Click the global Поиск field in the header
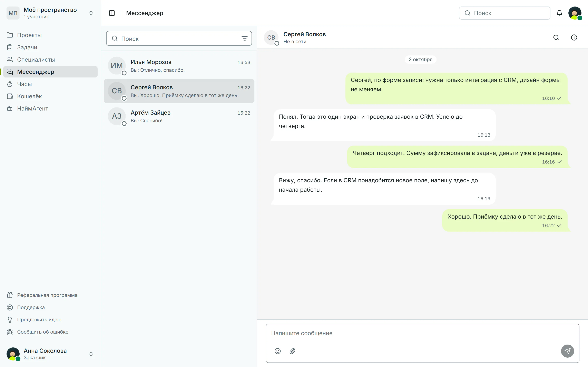The height and width of the screenshot is (367, 588). 504,13
